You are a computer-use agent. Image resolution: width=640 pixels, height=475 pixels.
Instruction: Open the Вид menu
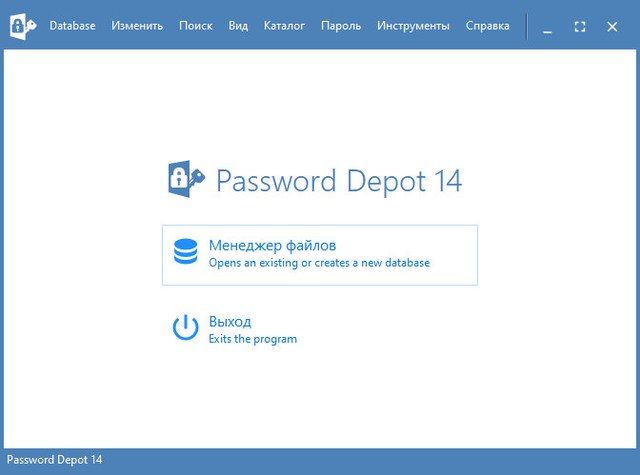[238, 26]
